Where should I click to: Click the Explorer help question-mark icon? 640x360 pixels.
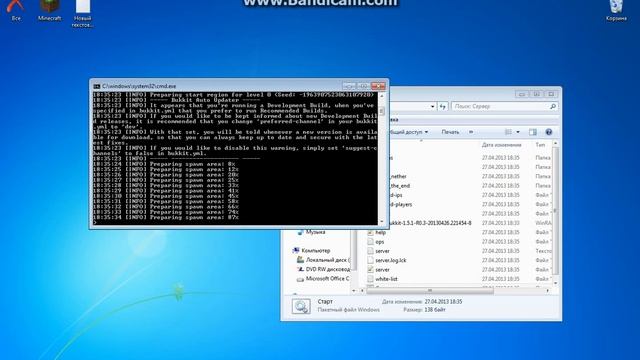point(549,132)
